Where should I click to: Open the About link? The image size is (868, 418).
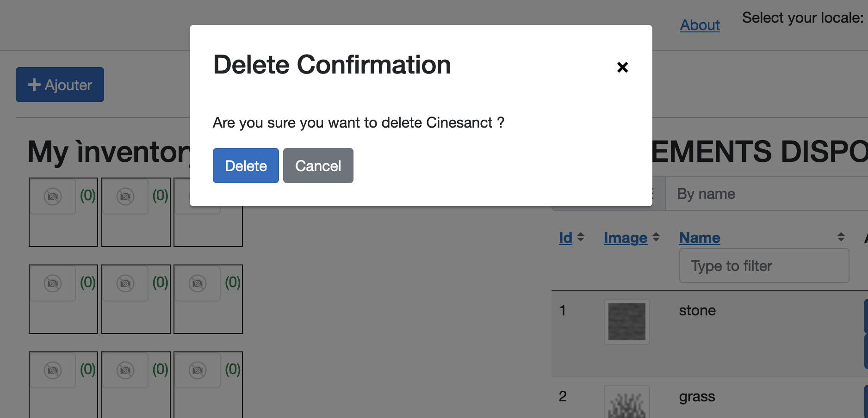700,25
